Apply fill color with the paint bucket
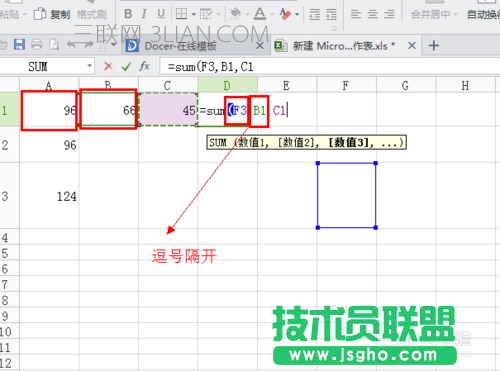This screenshot has width=500, height=371. [x=236, y=14]
